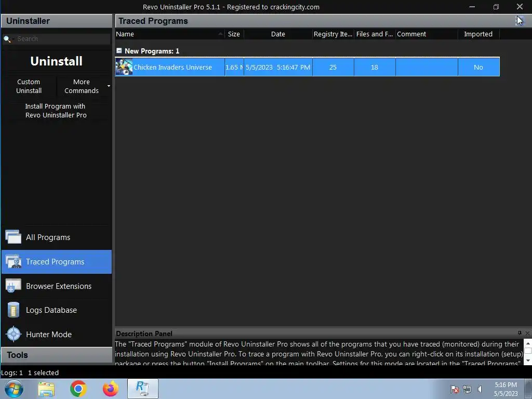This screenshot has width=532, height=399.
Task: Sort by Date column header
Action: 278,34
